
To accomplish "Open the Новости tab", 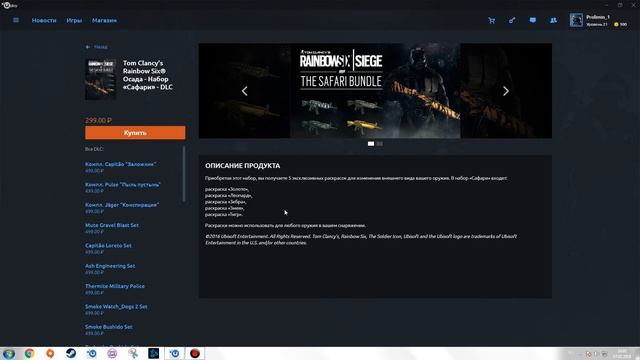I will coord(44,20).
